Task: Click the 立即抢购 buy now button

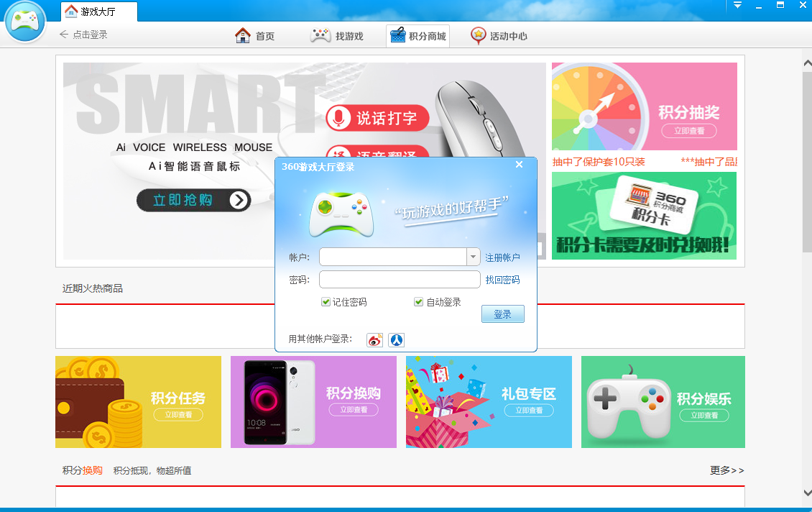Action: point(194,200)
